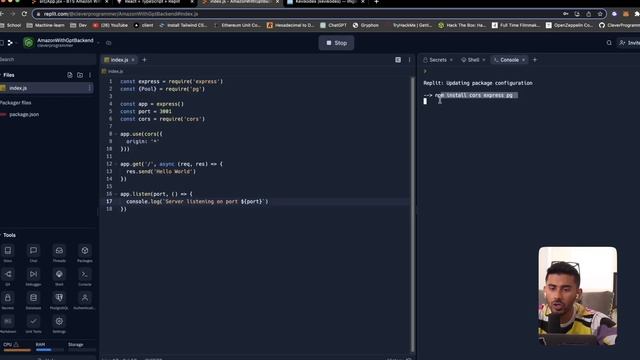The height and width of the screenshot is (360, 640).
Task: Collapse code block at line 16
Action: (x=116, y=194)
